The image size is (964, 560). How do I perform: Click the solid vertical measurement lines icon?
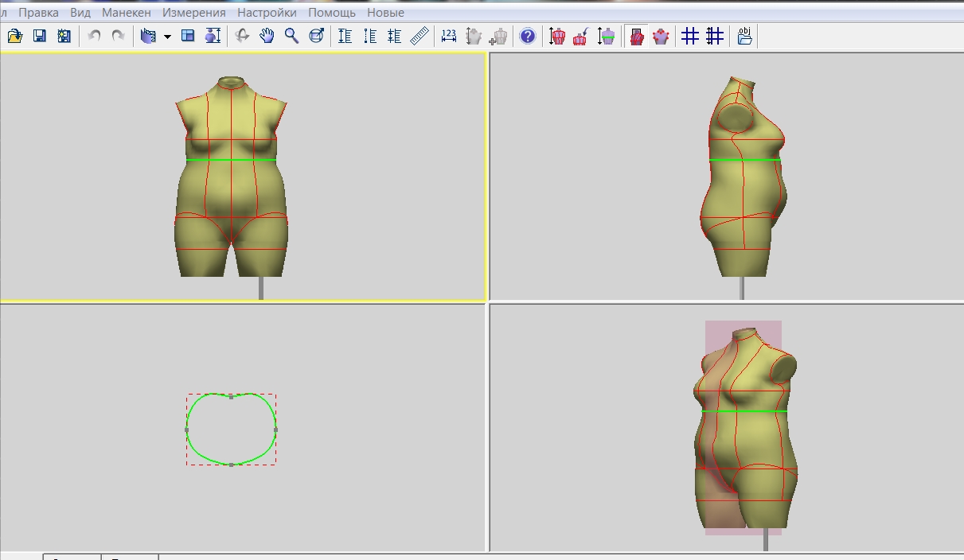pyautogui.click(x=345, y=36)
